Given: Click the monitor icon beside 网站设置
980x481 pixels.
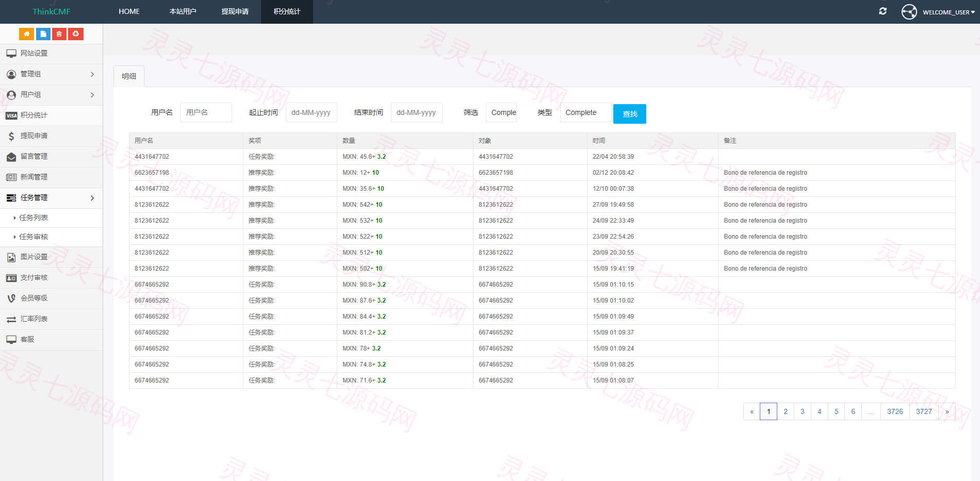Looking at the screenshot, I should tap(11, 54).
